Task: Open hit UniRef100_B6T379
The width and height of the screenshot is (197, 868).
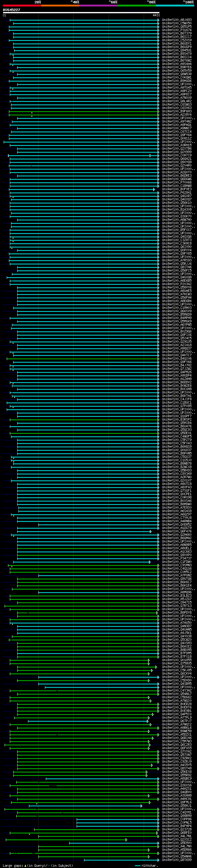Action: point(176,33)
